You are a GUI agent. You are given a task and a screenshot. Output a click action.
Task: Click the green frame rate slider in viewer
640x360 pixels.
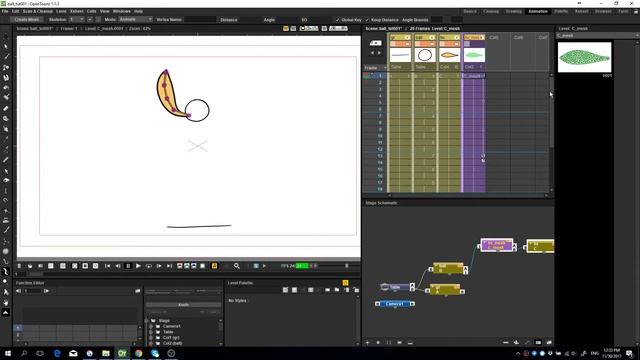click(x=302, y=266)
